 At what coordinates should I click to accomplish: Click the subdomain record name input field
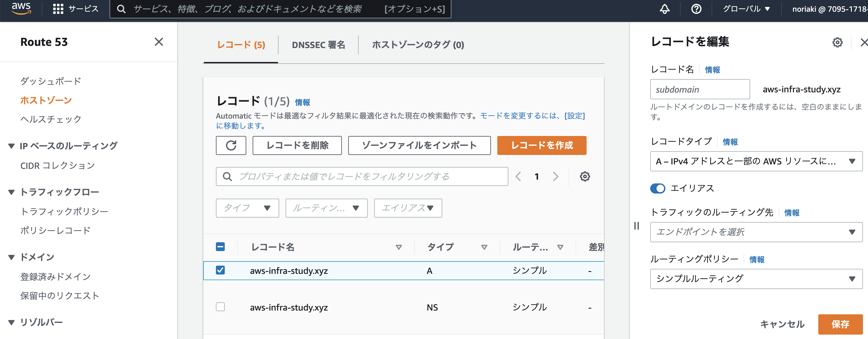click(700, 89)
